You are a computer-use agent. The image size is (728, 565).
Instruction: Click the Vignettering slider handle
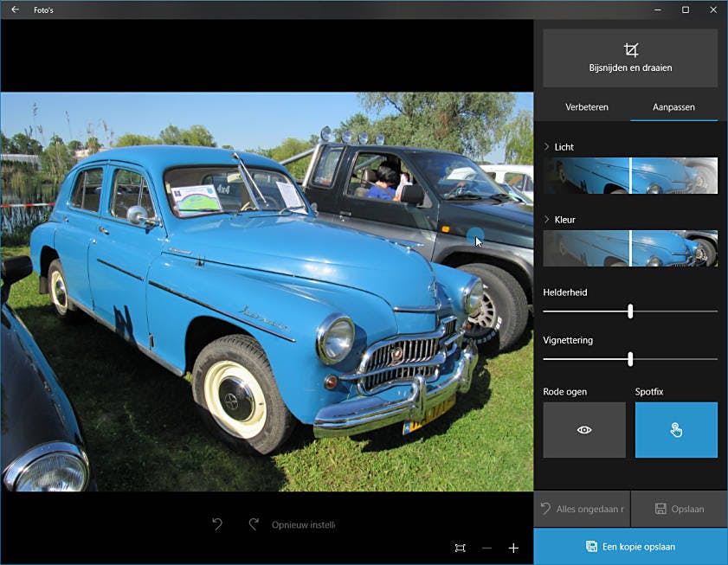coord(630,359)
